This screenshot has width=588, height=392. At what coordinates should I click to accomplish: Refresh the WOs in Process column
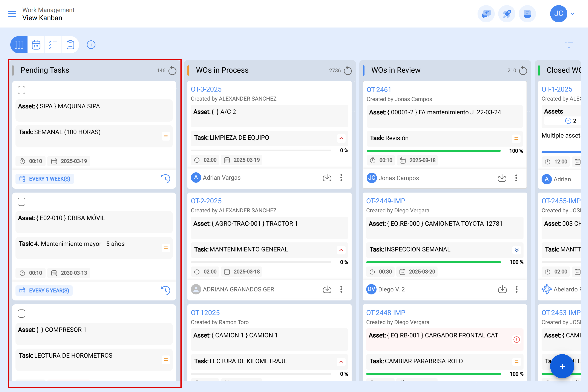pyautogui.click(x=348, y=70)
